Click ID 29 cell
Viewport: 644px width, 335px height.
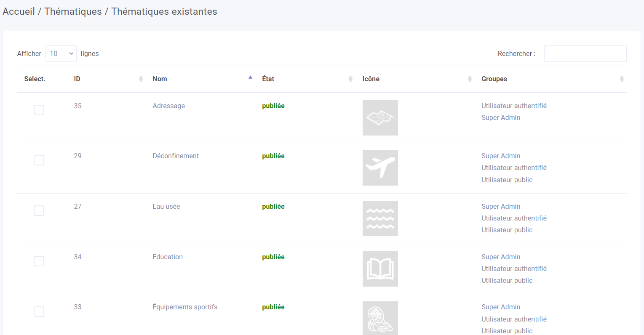tap(77, 156)
